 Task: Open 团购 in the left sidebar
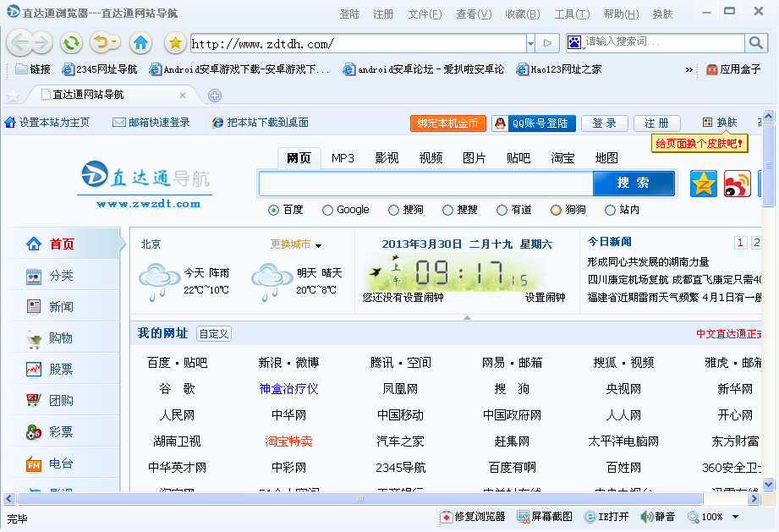(62, 400)
